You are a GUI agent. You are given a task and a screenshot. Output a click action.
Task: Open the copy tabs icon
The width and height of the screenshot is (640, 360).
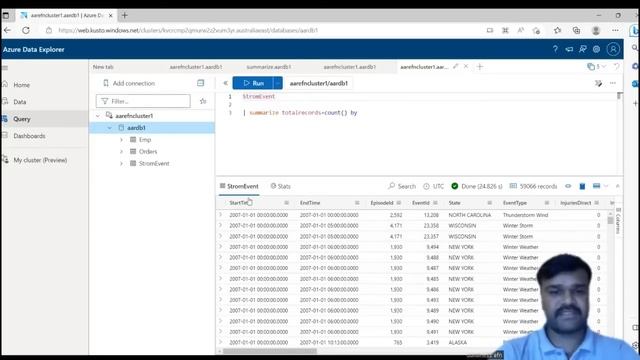pos(591,67)
